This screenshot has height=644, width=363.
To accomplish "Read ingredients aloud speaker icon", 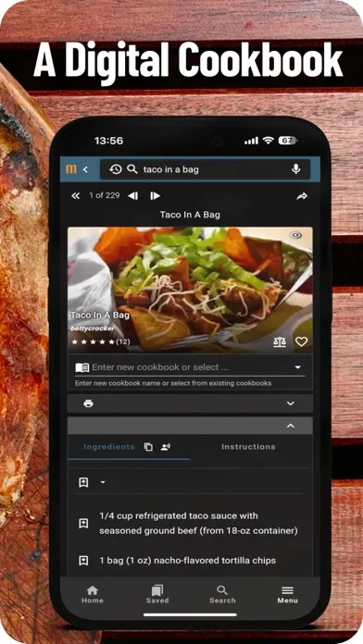I will click(166, 447).
